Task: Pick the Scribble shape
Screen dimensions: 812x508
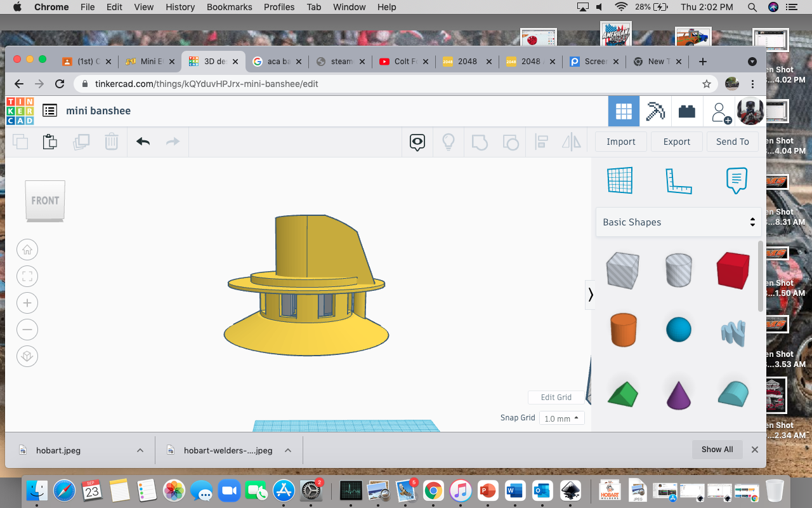Action: (733, 332)
